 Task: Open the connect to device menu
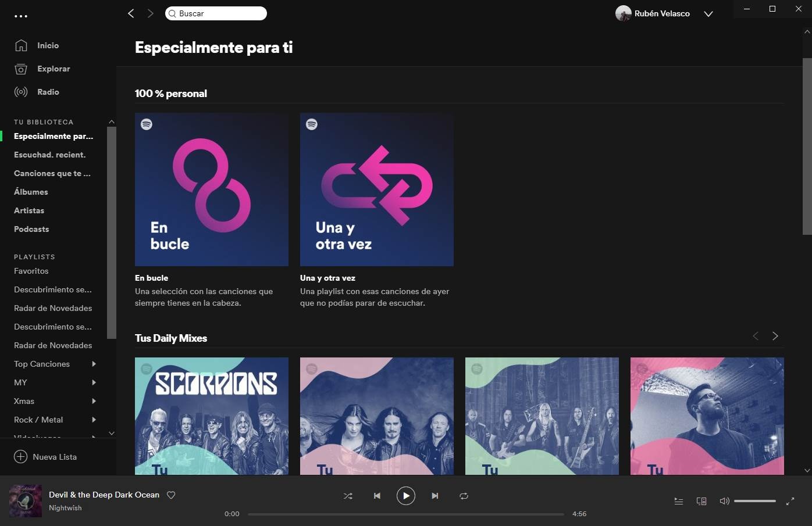[x=701, y=501]
